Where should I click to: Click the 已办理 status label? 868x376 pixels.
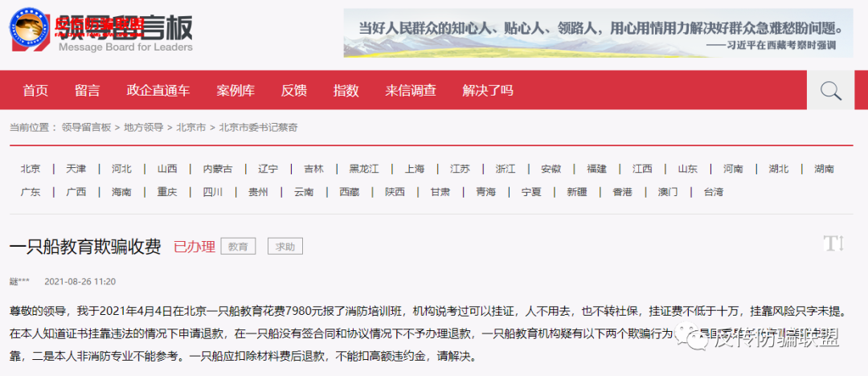click(x=194, y=247)
